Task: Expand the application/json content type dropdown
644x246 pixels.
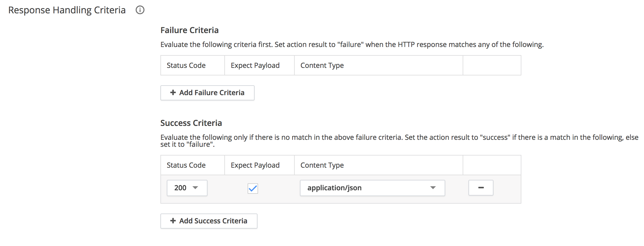Action: pyautogui.click(x=372, y=188)
